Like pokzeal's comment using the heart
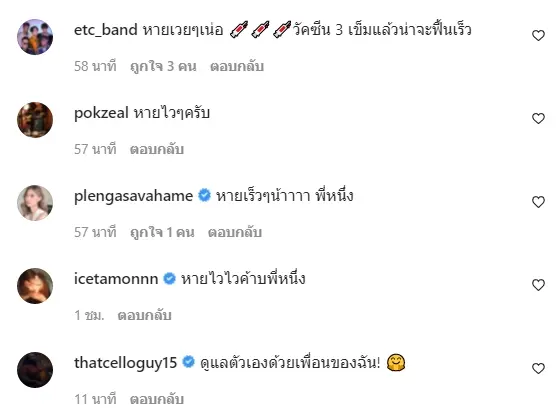Viewport: 560px width, 416px height. click(x=538, y=119)
